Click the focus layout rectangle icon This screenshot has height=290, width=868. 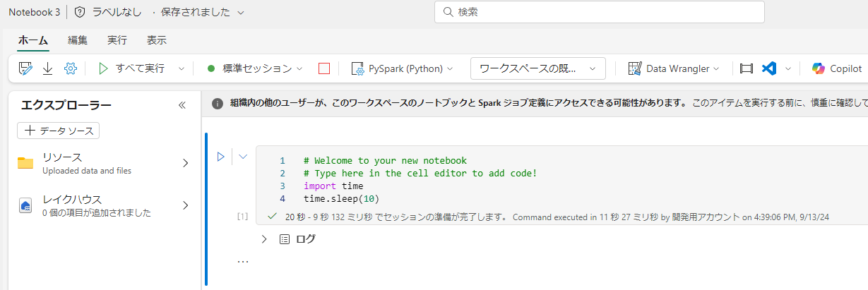(747, 68)
